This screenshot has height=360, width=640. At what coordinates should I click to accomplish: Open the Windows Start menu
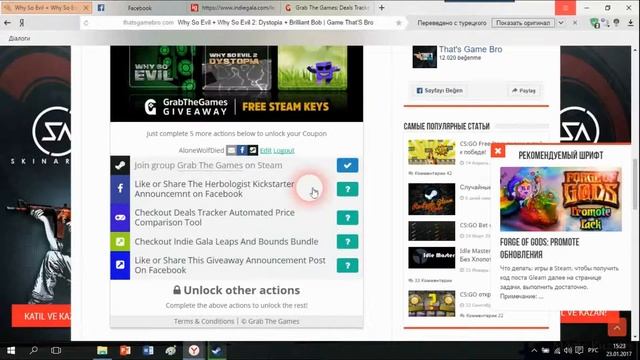(x=11, y=351)
